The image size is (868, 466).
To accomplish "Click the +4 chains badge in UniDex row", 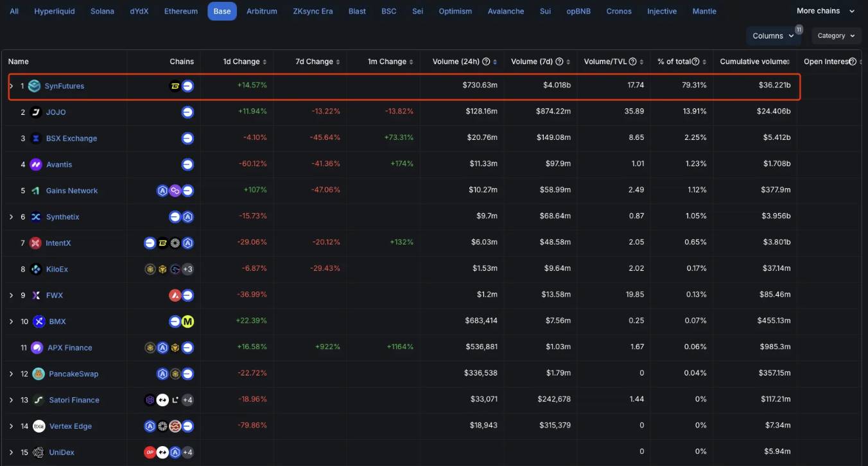I will 187,453.
